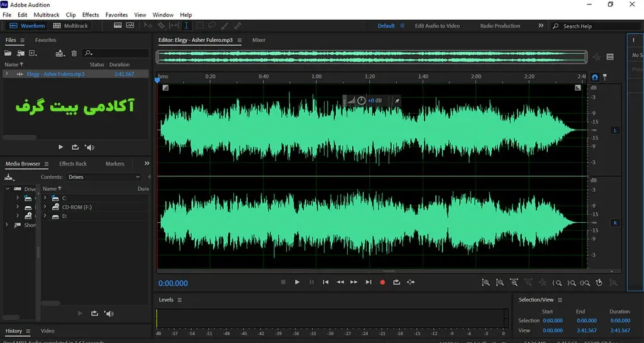This screenshot has height=343, width=644.
Task: Expand the CD-ROM (F:) drive
Action: point(45,207)
